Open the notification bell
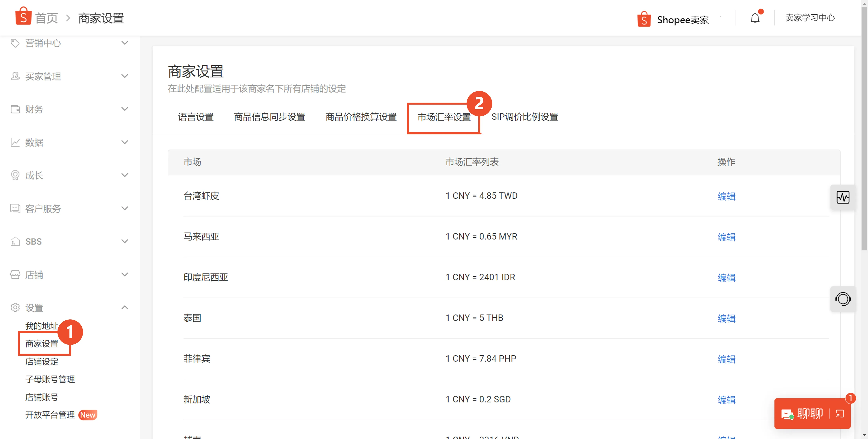 [755, 18]
